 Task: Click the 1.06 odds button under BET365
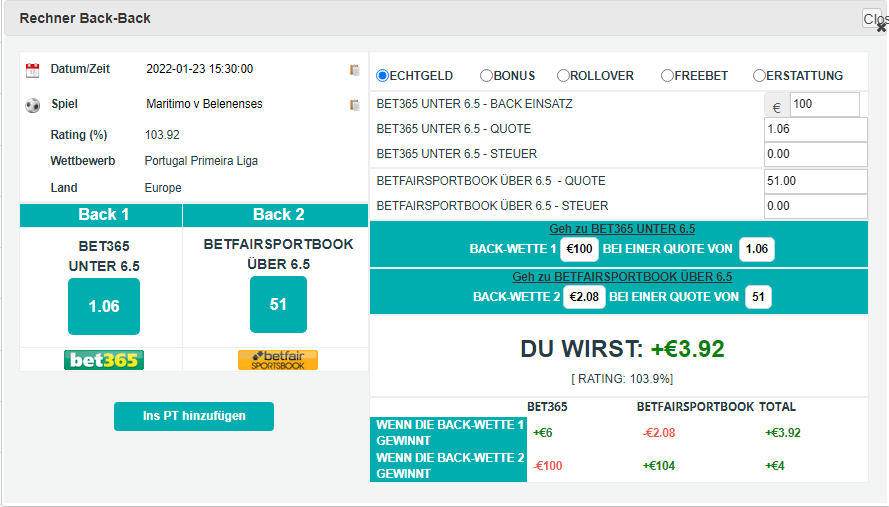click(x=104, y=306)
